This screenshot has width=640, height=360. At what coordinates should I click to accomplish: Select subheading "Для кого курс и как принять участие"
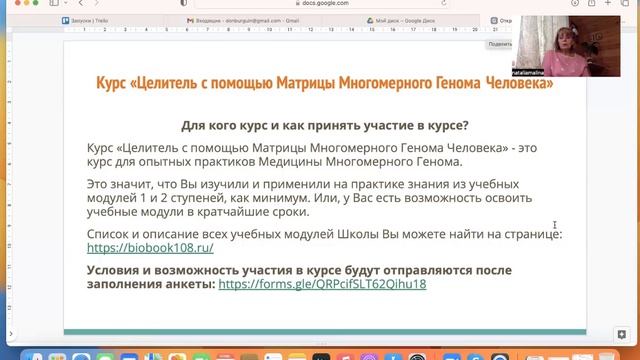pyautogui.click(x=324, y=125)
